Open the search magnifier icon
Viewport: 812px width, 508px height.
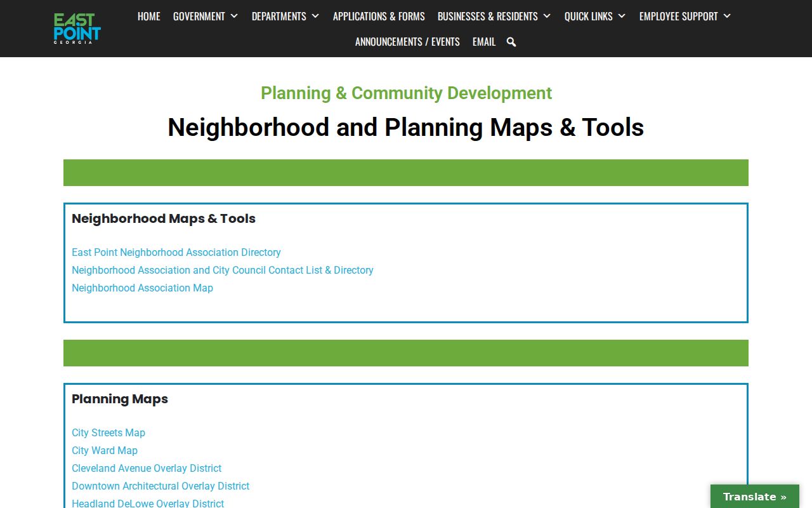coord(511,42)
